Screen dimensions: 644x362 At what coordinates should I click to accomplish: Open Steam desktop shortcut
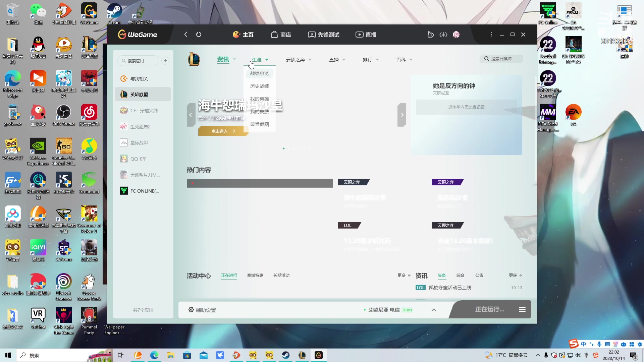[x=114, y=14]
